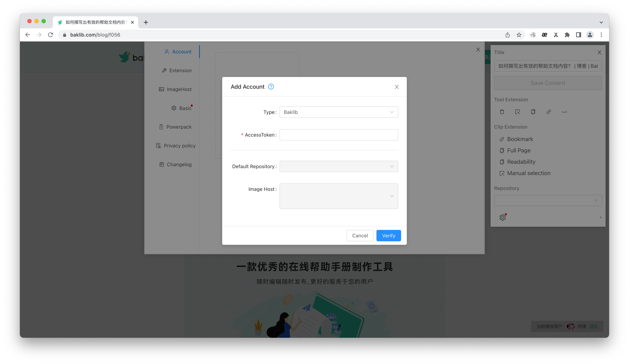Select the Readability clip extension
629x364 pixels.
(x=517, y=162)
